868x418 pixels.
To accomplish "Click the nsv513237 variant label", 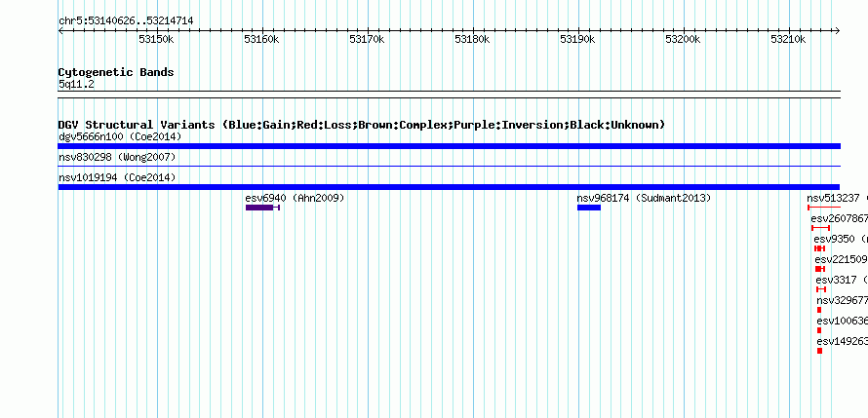I will point(834,198).
